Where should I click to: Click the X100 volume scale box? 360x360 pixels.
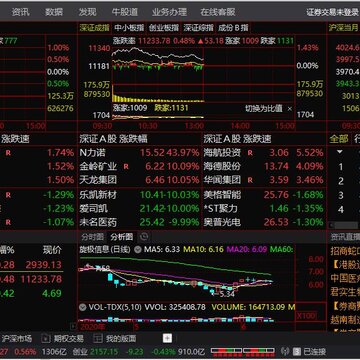[x=306, y=315]
